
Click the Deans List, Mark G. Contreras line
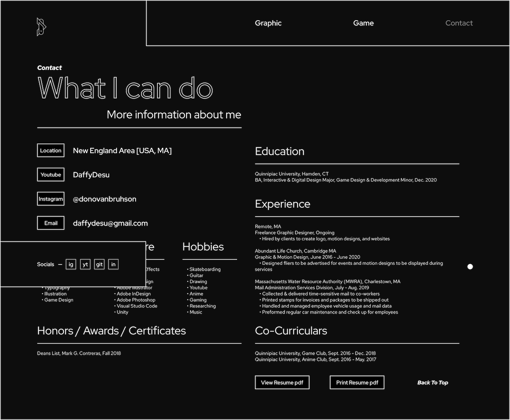pyautogui.click(x=79, y=353)
